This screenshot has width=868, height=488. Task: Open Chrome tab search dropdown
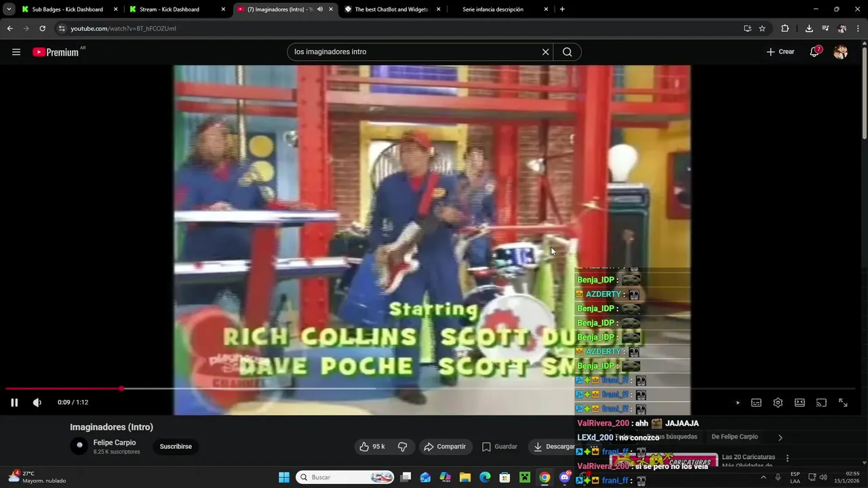pyautogui.click(x=9, y=9)
